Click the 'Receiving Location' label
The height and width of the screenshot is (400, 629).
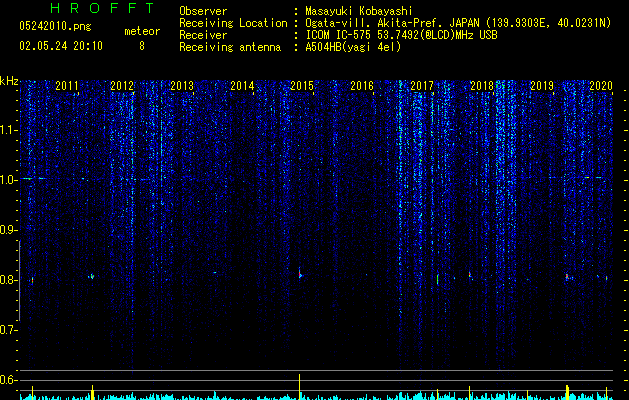(233, 23)
